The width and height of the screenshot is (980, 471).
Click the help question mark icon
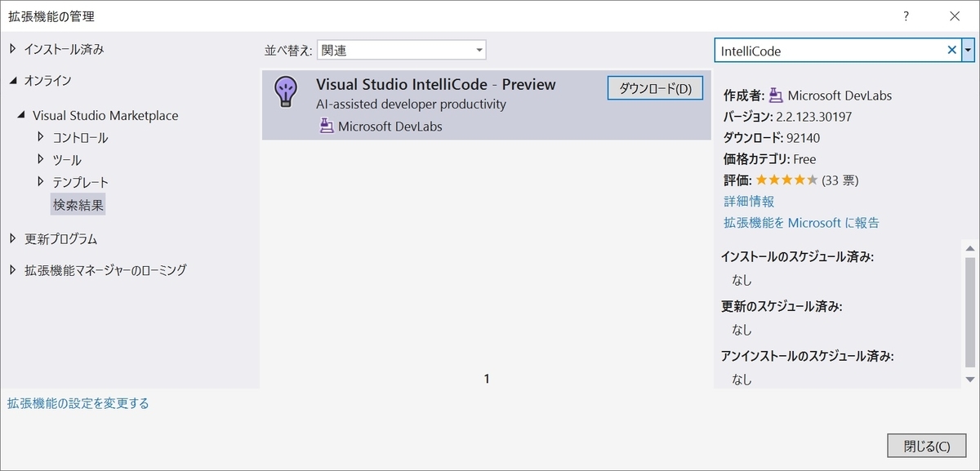tap(906, 16)
